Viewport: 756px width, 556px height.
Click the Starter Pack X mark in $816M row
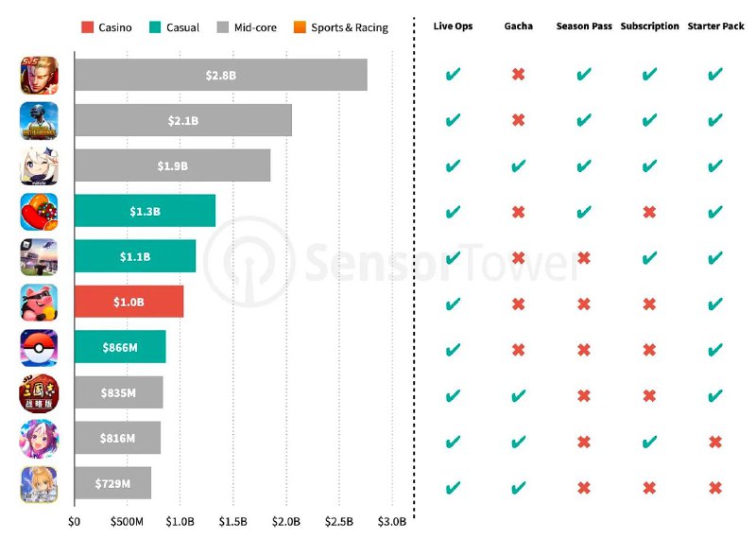click(715, 442)
